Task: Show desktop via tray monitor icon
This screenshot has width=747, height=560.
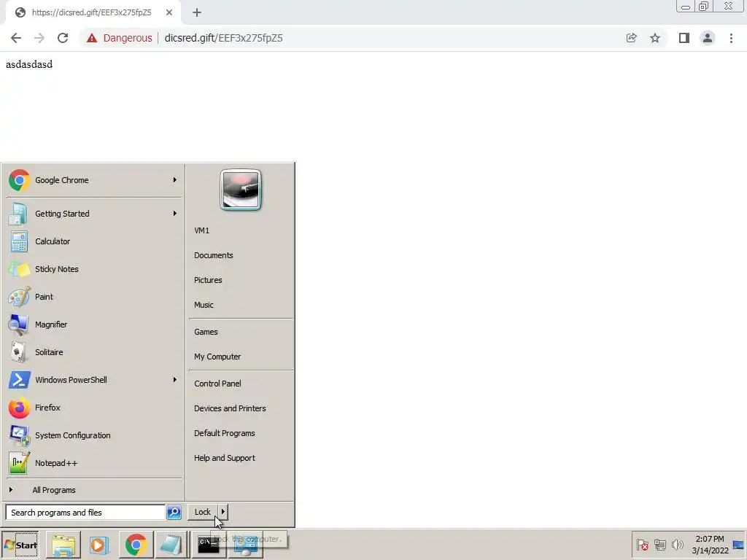Action: coord(738,545)
